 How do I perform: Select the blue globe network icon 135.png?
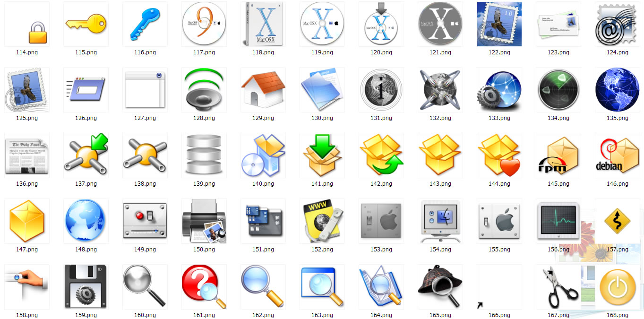[x=618, y=90]
